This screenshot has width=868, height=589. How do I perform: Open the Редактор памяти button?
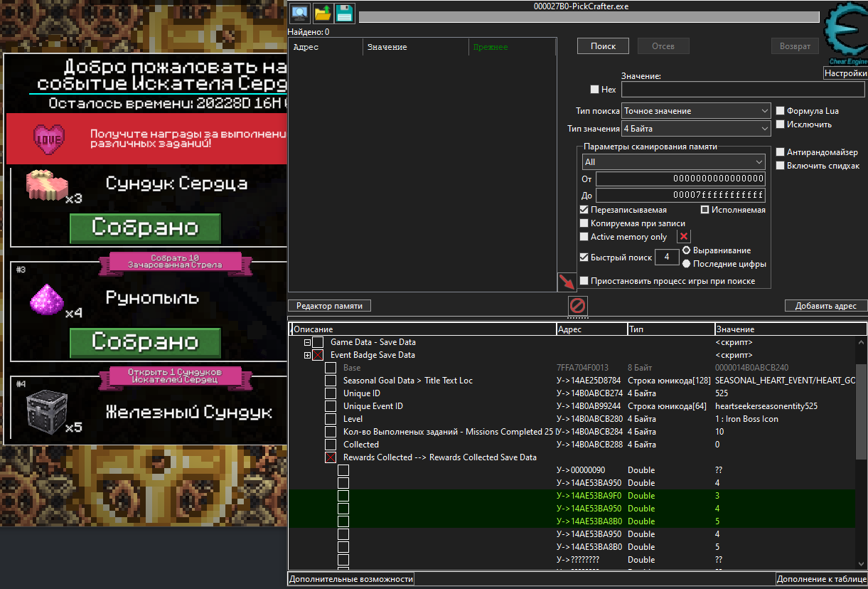[329, 306]
